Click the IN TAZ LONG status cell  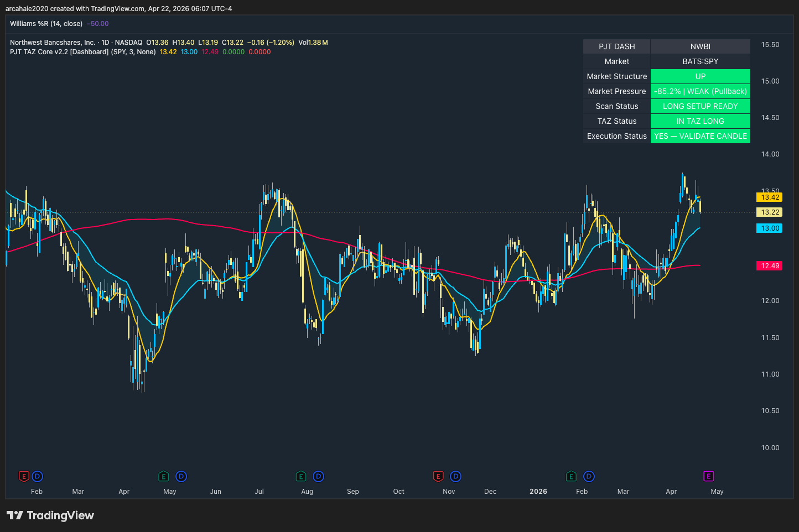click(x=700, y=121)
